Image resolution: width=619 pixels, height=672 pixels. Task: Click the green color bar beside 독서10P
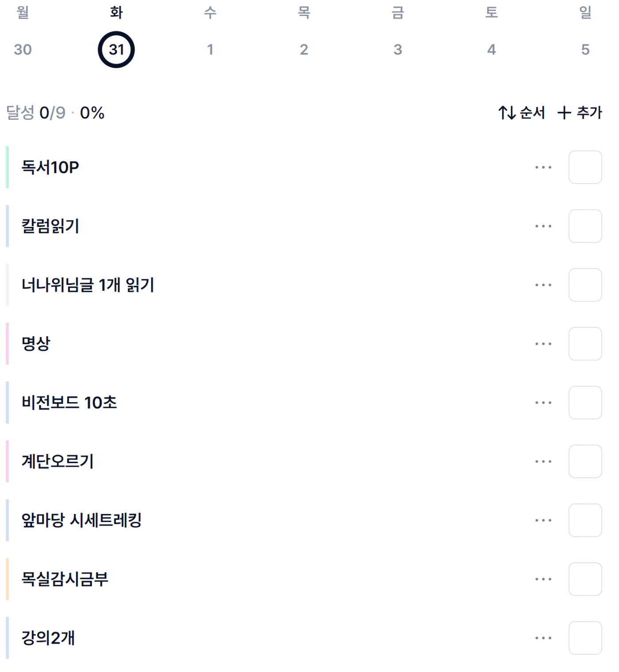coord(7,167)
